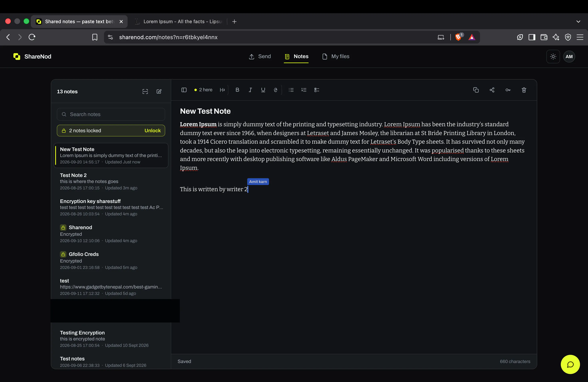
Task: Open the encrypted Sharenod note
Action: pos(111,234)
